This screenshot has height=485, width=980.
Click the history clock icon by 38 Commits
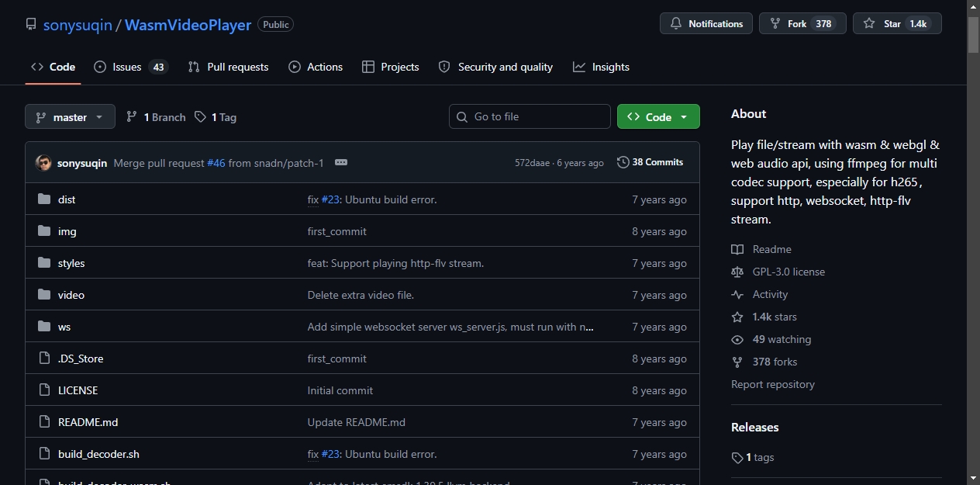click(x=623, y=162)
